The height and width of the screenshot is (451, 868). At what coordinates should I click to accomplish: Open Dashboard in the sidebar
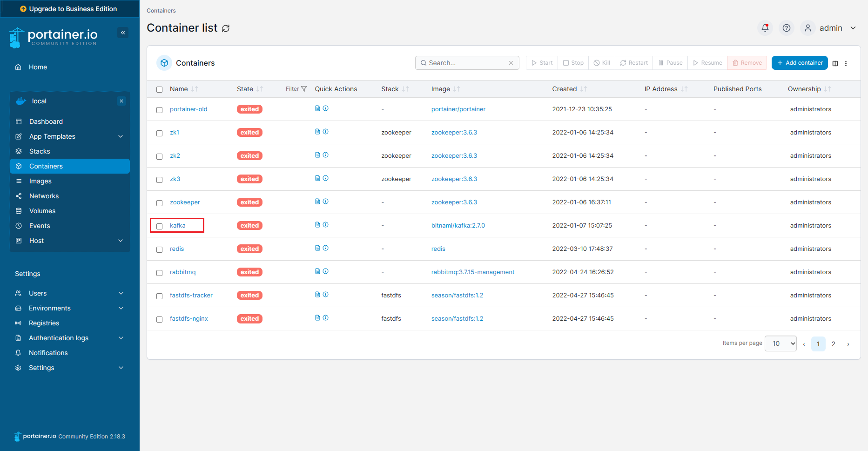click(46, 121)
